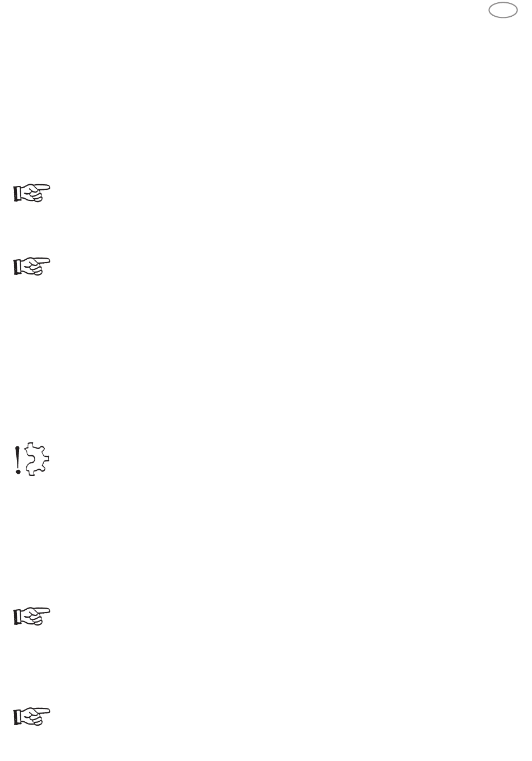
Task: Select the hand symbol directly below the gear
Action: (31, 616)
